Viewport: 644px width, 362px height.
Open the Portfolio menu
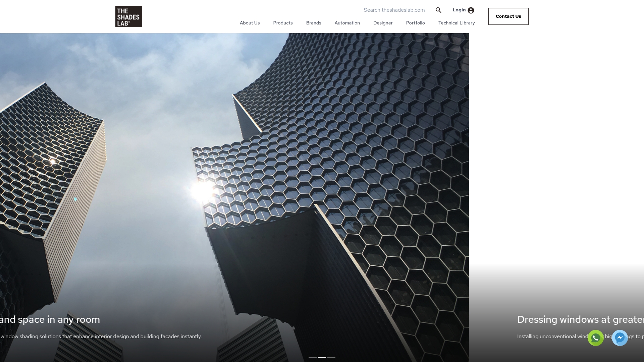point(415,23)
